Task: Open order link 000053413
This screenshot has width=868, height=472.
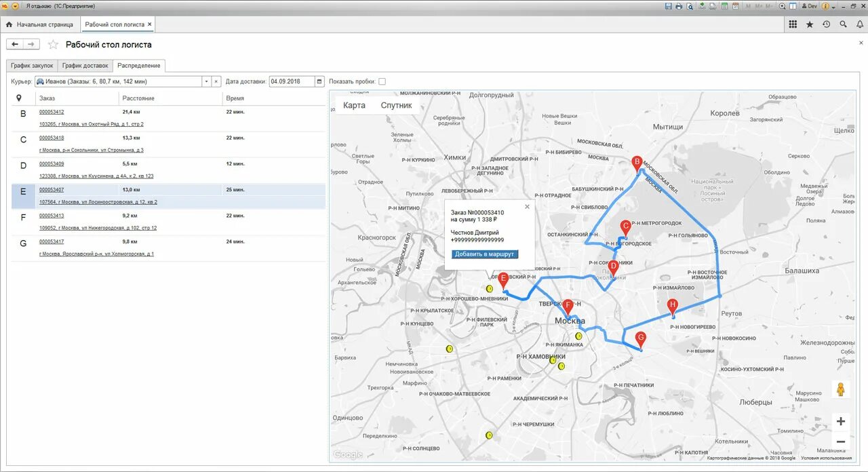Action: 52,216
